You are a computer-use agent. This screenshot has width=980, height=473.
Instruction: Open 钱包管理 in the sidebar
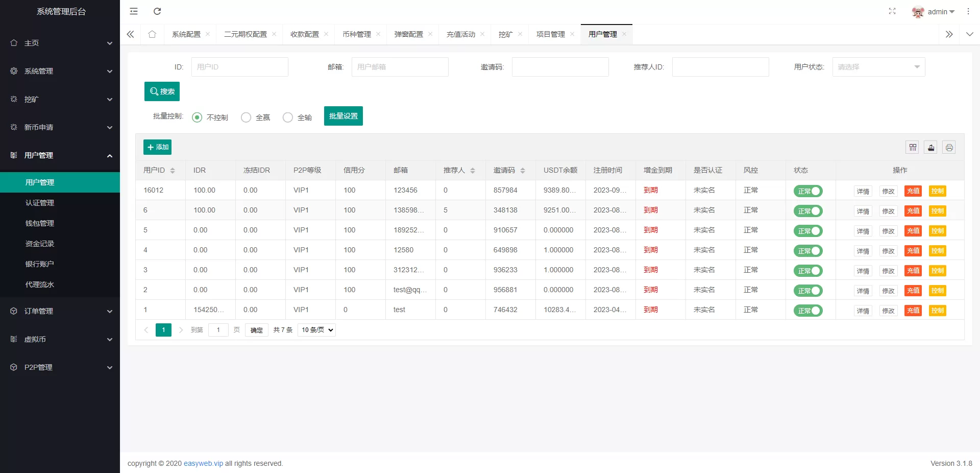coord(40,223)
